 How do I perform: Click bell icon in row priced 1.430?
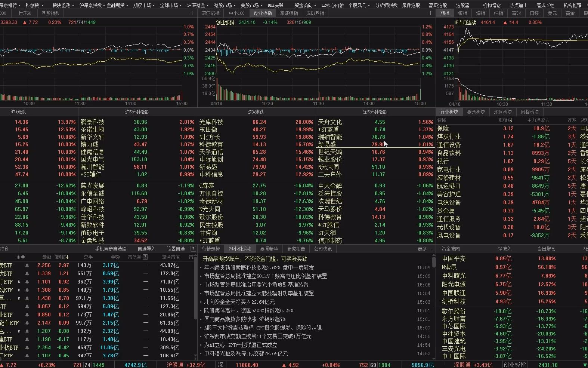(27, 298)
